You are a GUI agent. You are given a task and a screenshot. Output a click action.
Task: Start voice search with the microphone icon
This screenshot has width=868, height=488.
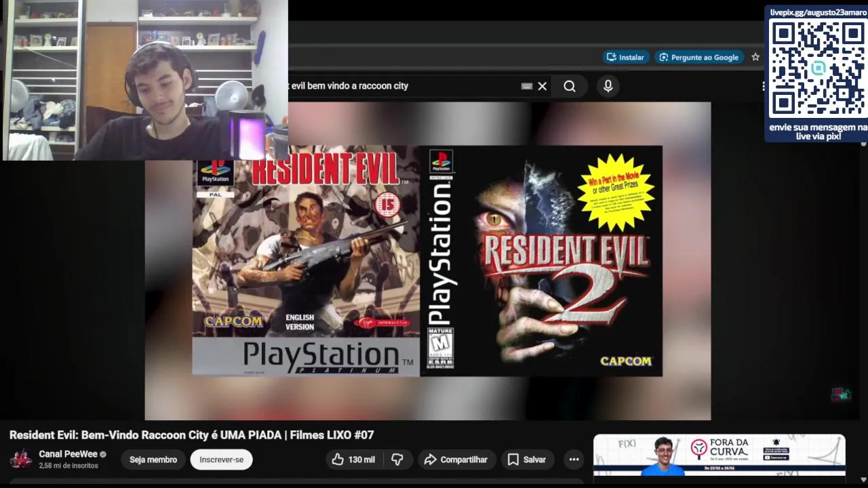point(608,86)
